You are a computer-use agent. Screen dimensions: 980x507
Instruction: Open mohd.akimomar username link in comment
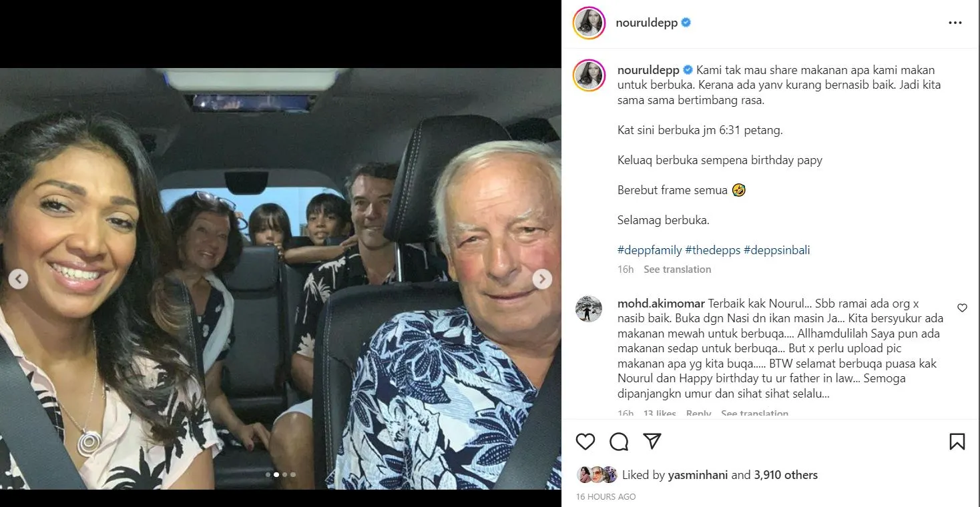coord(661,304)
